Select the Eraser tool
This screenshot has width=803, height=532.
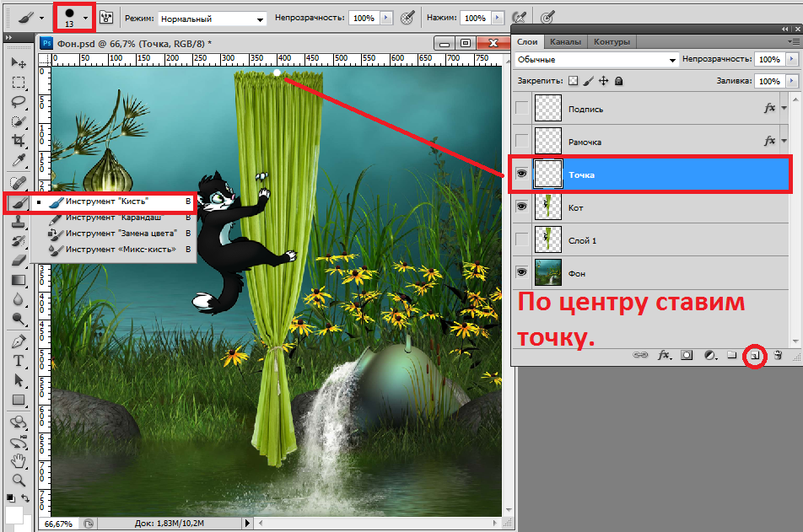point(19,261)
